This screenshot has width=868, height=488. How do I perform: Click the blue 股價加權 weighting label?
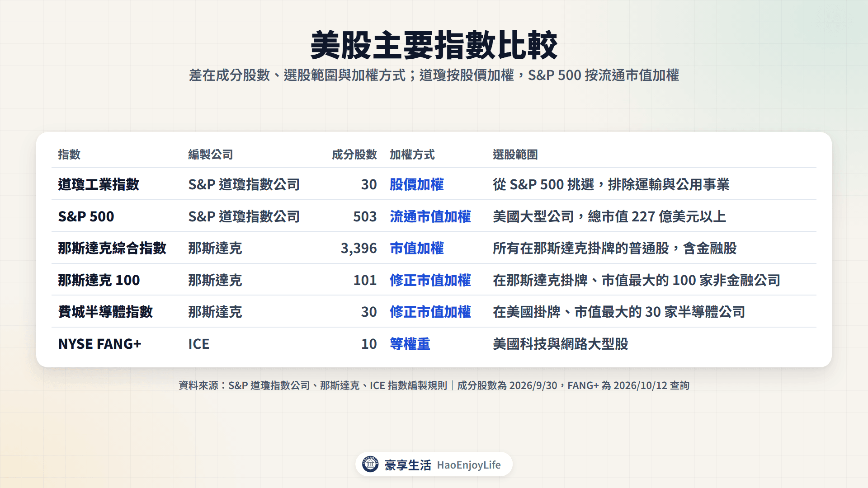pos(417,184)
